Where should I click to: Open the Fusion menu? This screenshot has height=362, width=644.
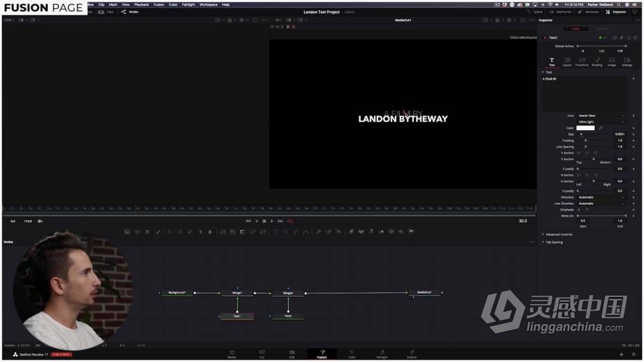tap(159, 5)
